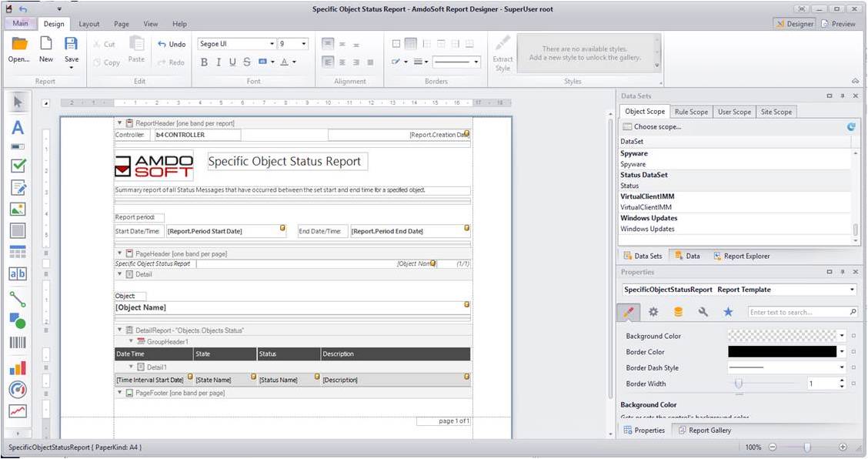Select the Sparkline control tool
Viewport: 868px width, 459px height.
point(18,411)
